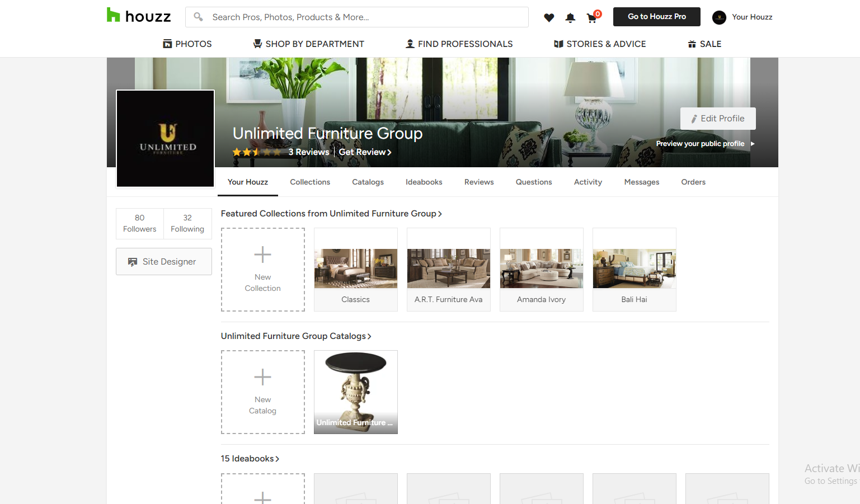
Task: Switch to the Activity tab
Action: click(588, 182)
